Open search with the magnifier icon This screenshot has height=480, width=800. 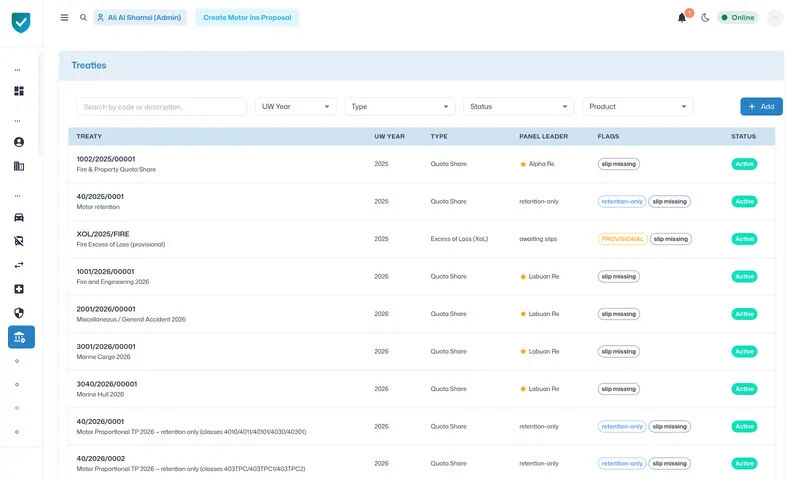(83, 17)
